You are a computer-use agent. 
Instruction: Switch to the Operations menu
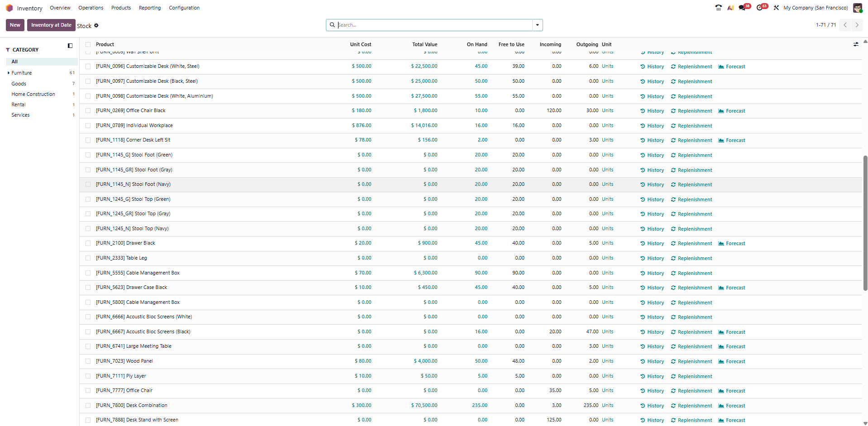[91, 8]
